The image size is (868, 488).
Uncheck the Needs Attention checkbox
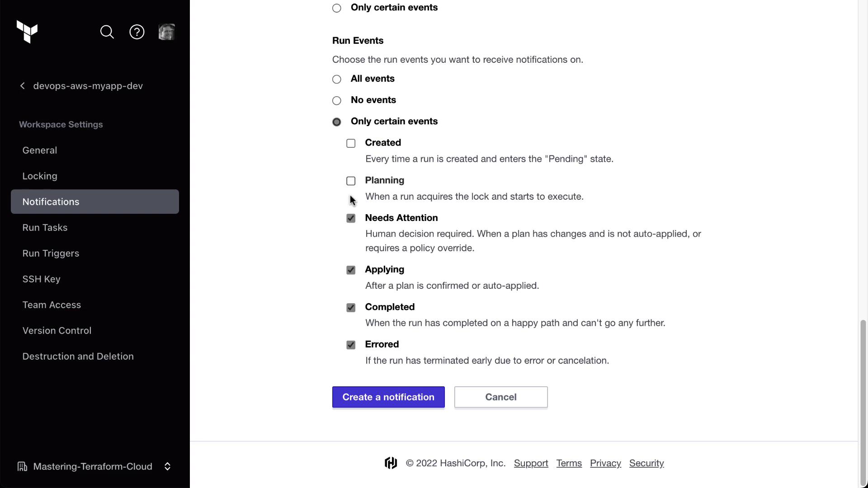(x=351, y=218)
